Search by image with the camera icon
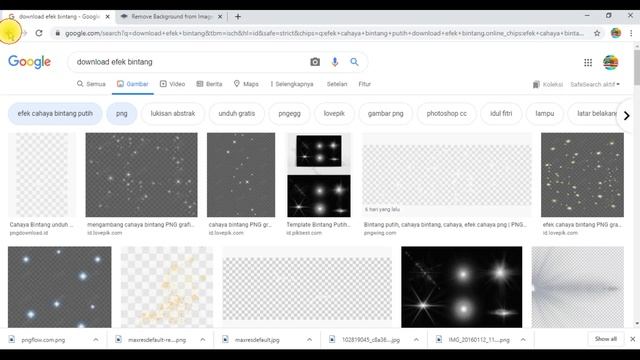The height and width of the screenshot is (360, 640). 315,62
